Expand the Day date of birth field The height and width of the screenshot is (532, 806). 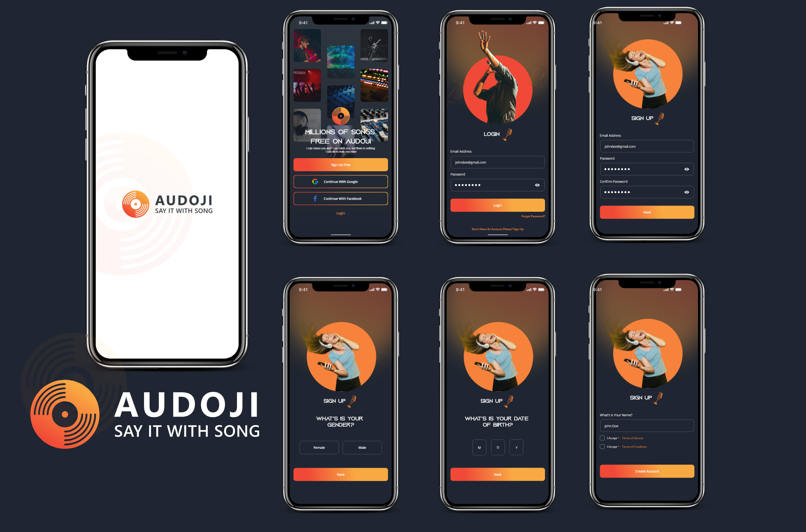[497, 445]
